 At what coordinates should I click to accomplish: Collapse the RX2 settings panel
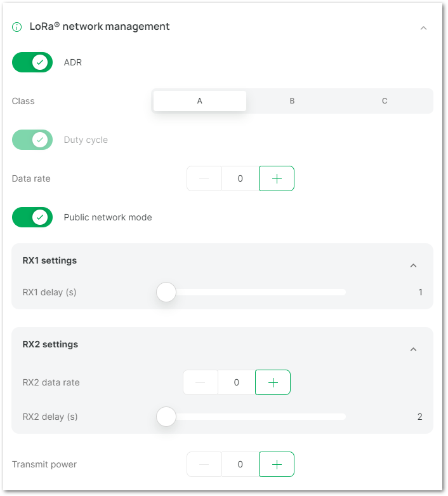413,349
